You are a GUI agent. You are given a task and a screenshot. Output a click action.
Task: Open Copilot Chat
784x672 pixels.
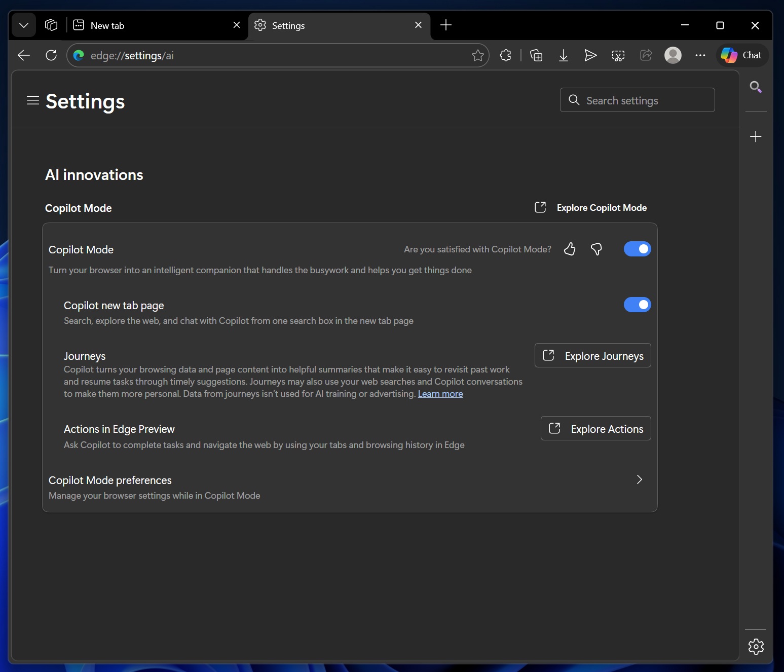tap(741, 55)
